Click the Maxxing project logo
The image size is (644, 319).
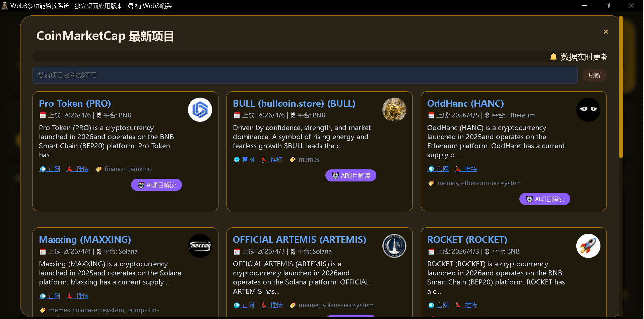click(x=200, y=246)
